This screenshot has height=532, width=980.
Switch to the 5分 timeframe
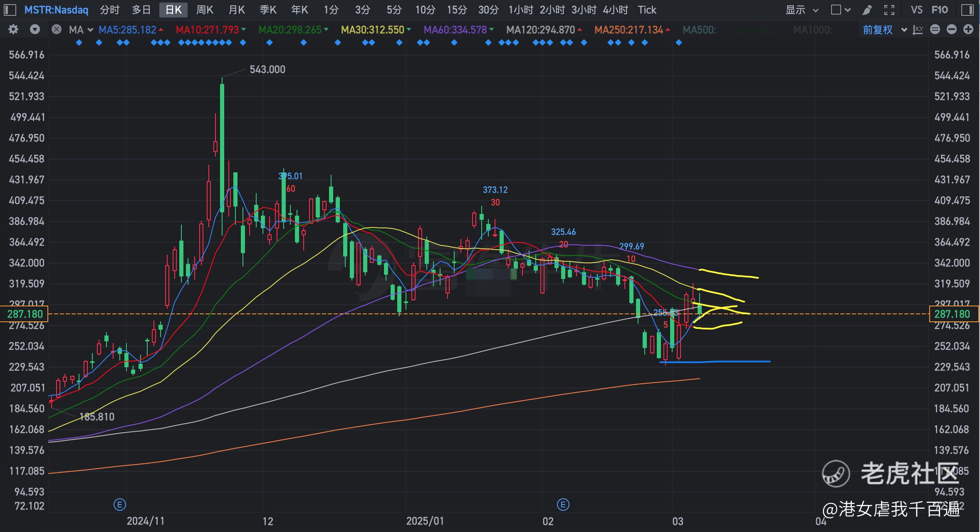(394, 10)
